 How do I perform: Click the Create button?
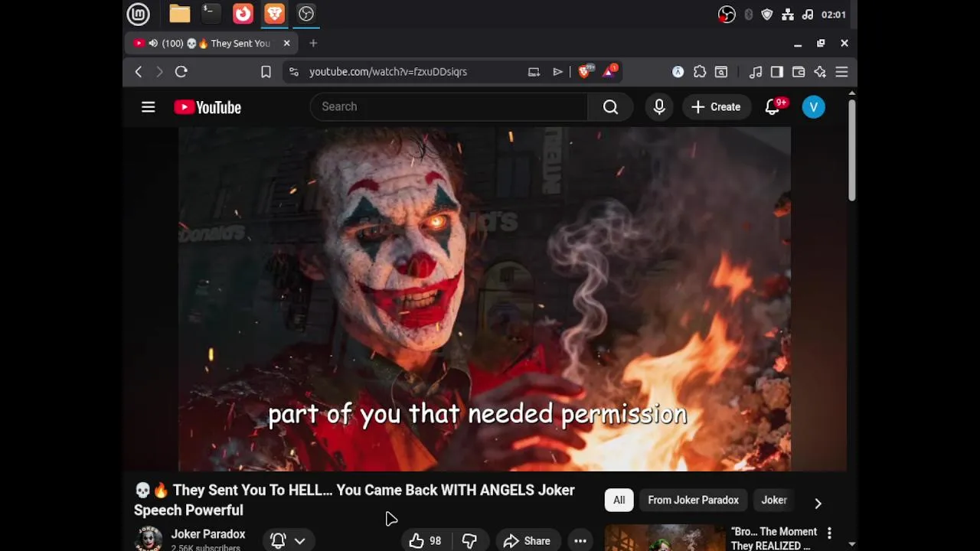coord(717,107)
